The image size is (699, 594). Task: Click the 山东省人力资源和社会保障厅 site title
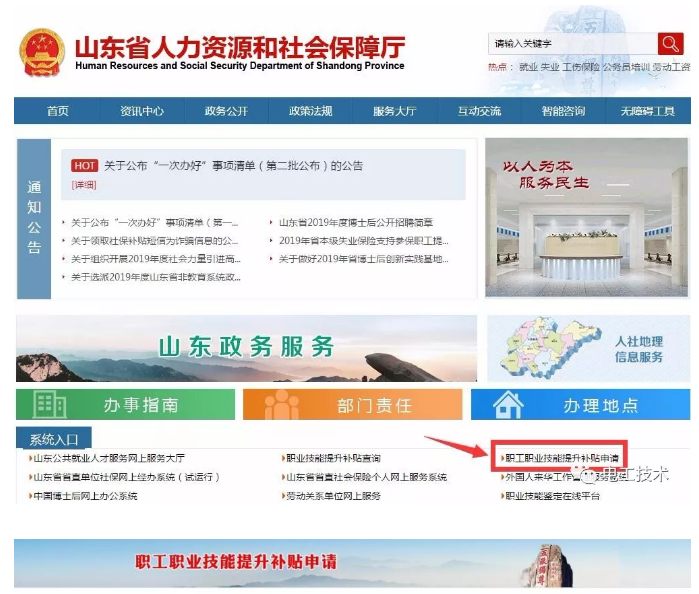pos(240,47)
